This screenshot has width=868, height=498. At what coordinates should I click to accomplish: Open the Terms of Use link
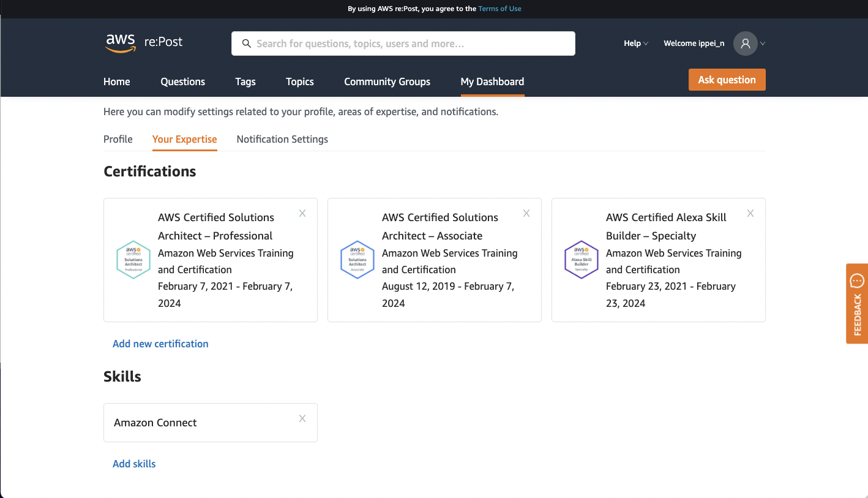pyautogui.click(x=500, y=9)
